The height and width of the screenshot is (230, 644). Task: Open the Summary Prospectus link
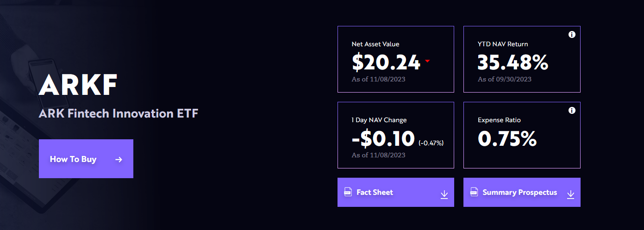click(x=522, y=192)
